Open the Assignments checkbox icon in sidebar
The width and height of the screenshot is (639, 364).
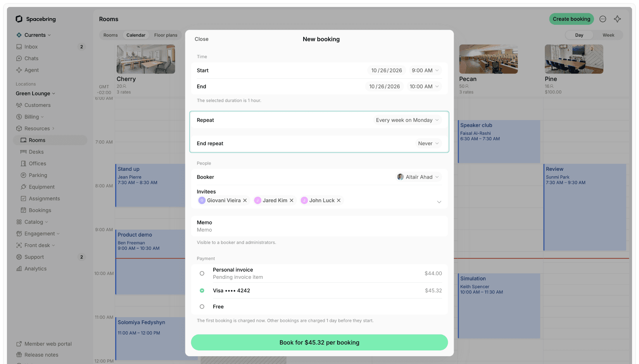tap(23, 199)
